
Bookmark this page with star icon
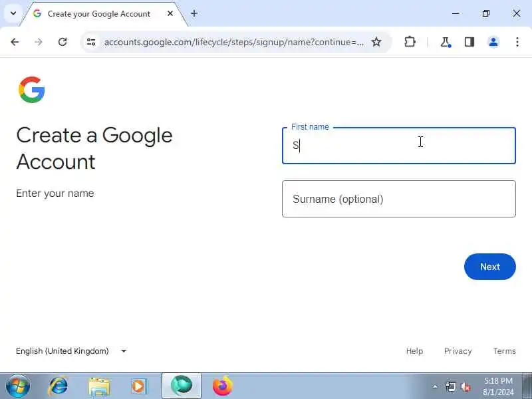376,42
